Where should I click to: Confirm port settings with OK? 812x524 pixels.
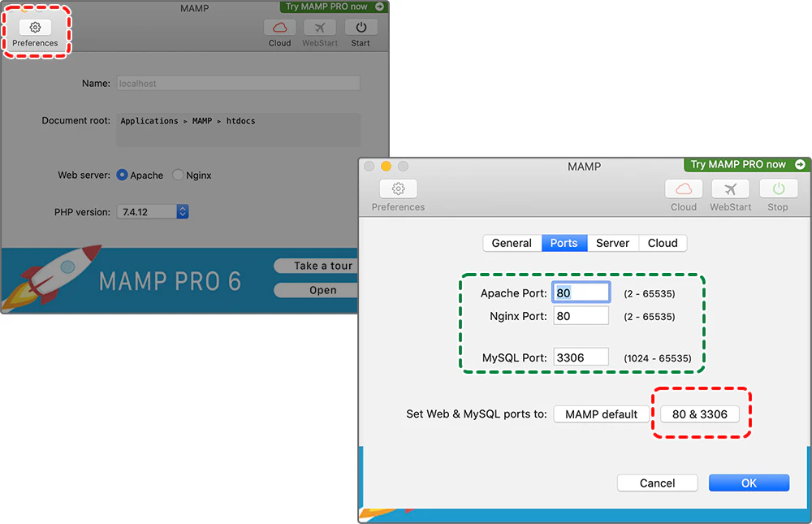tap(749, 483)
